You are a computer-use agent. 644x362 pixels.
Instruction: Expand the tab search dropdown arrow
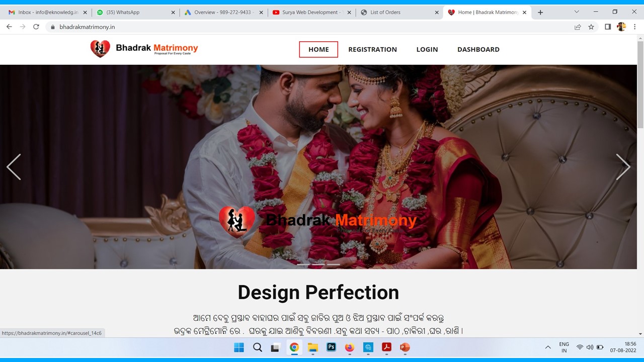pyautogui.click(x=577, y=12)
